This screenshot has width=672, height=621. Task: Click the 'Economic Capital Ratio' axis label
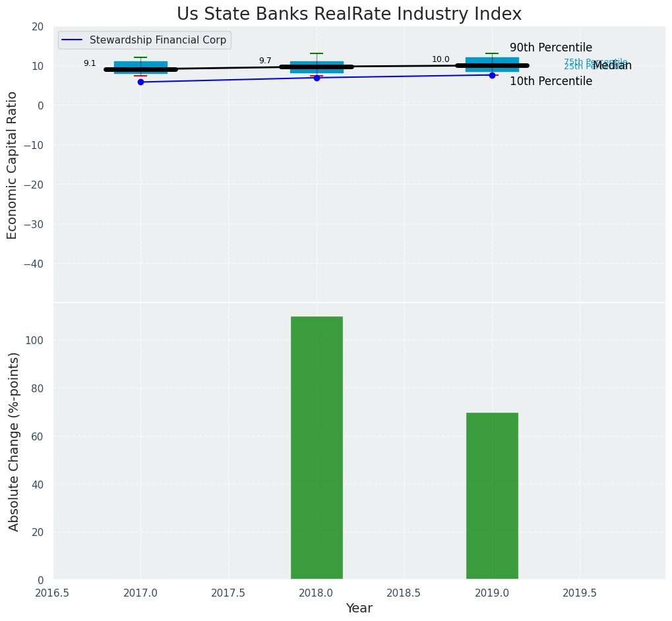[x=13, y=165]
